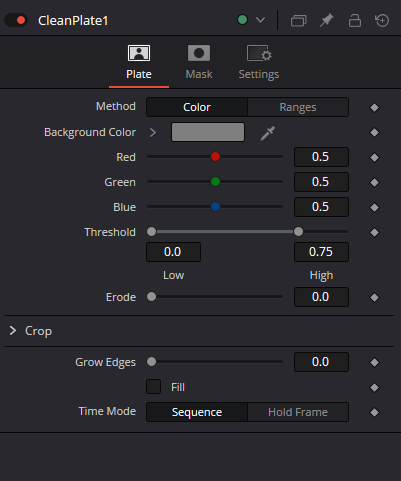This screenshot has width=401, height=481.
Task: Click the Blue value field
Action: (x=321, y=207)
